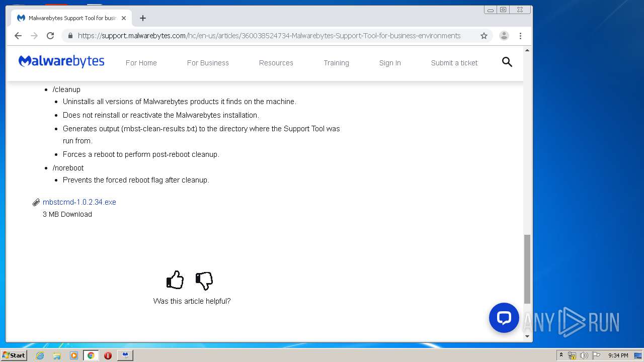Click the paperclip attachment icon
Viewport: 644px width, 362px height.
click(36, 203)
